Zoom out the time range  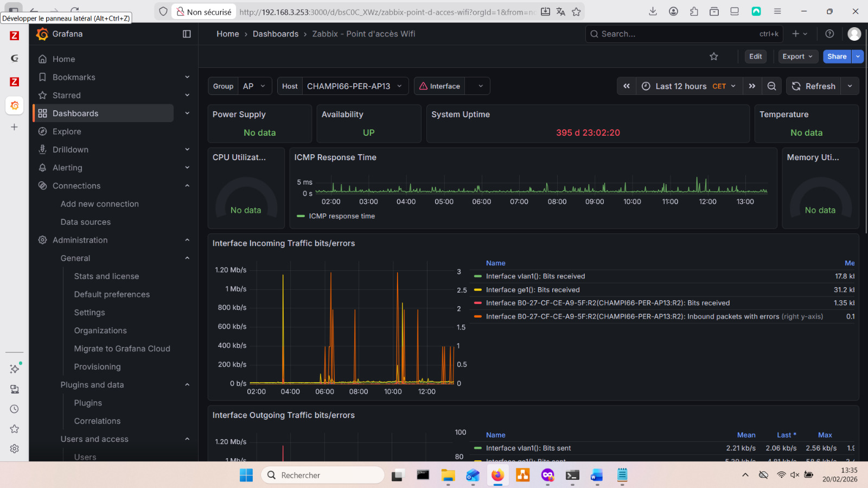point(771,86)
